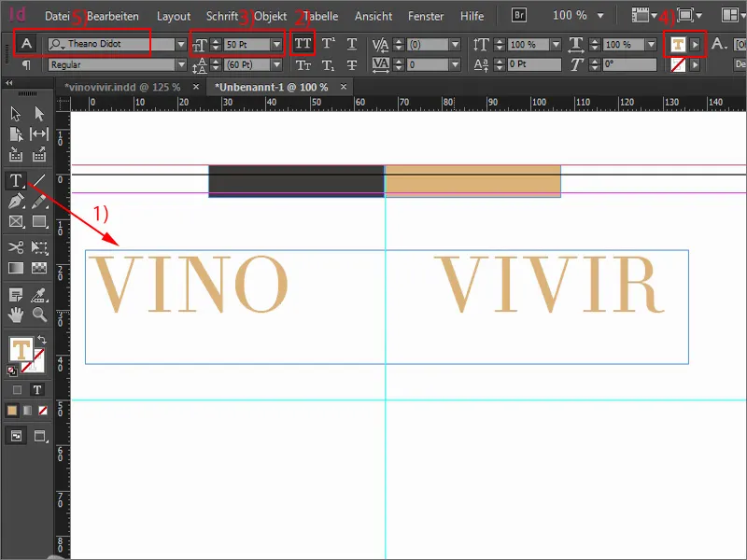Select the Selection tool arrow

pyautogui.click(x=16, y=114)
